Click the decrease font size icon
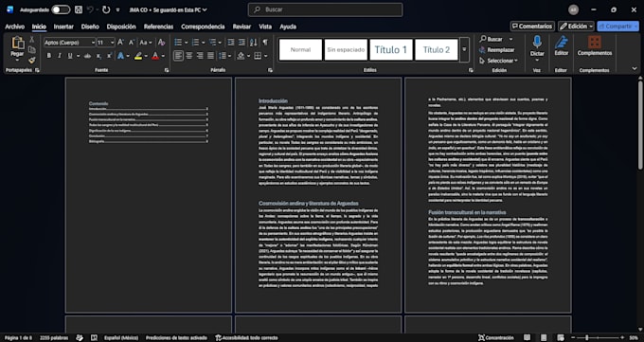 click(x=132, y=43)
